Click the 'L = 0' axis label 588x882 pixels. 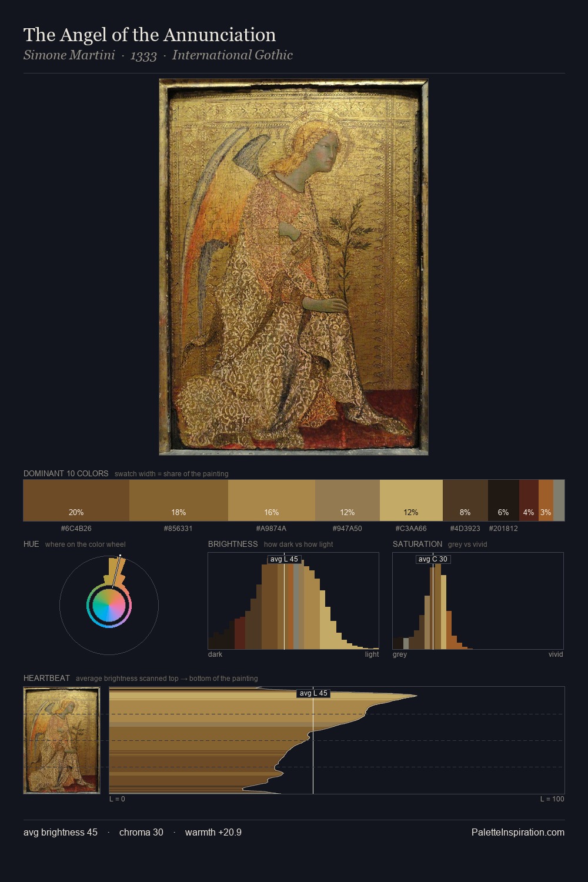coord(117,799)
